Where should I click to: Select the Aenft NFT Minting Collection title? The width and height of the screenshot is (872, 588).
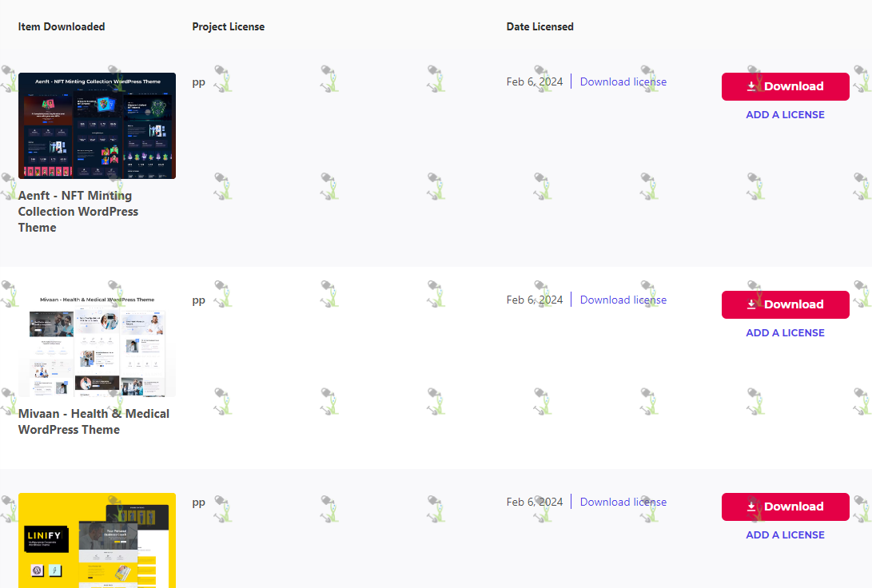[x=78, y=212]
